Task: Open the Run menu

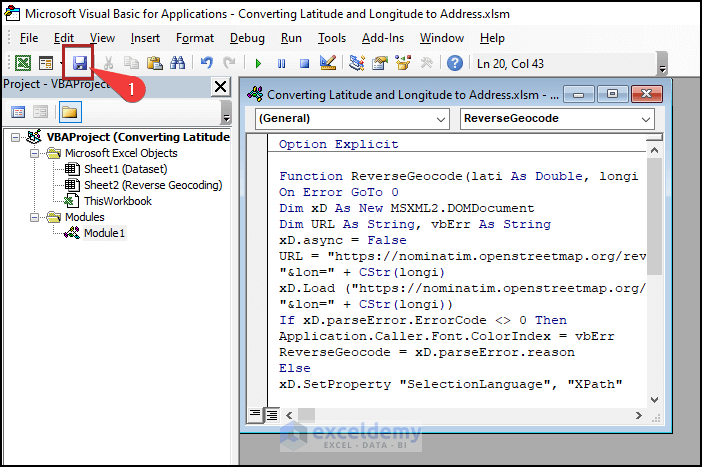Action: [291, 38]
